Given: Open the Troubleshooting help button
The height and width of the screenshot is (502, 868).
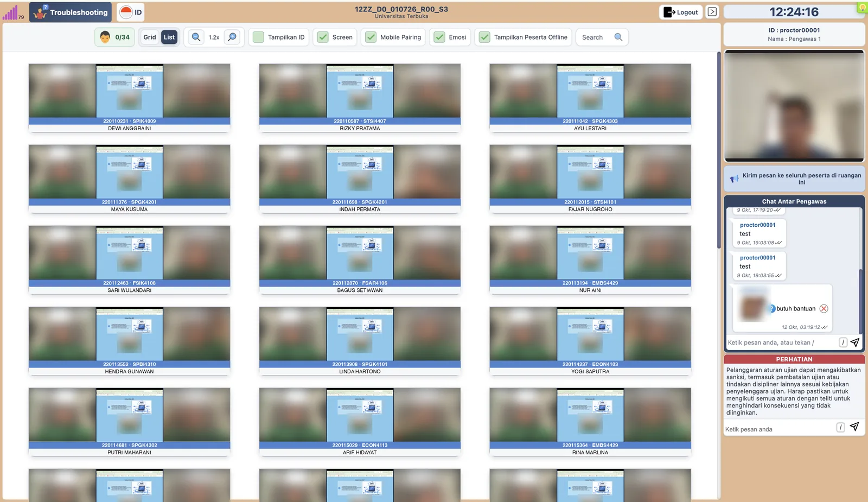Looking at the screenshot, I should coord(71,12).
